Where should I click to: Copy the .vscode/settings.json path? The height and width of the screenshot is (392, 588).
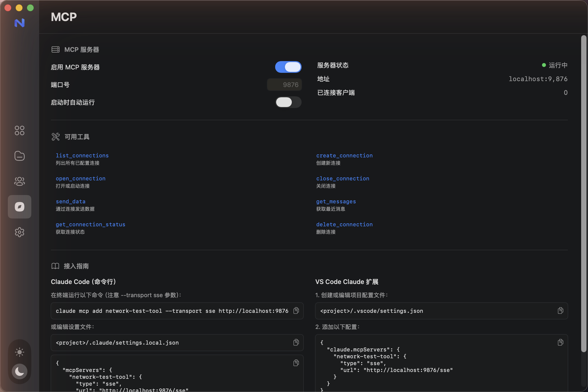(560, 311)
